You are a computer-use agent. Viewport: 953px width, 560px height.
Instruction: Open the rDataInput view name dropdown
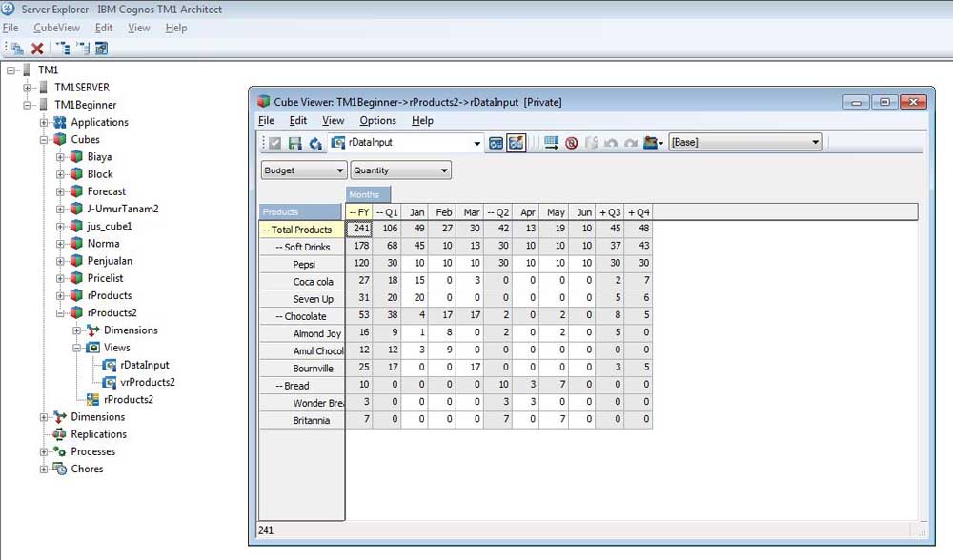pos(476,144)
